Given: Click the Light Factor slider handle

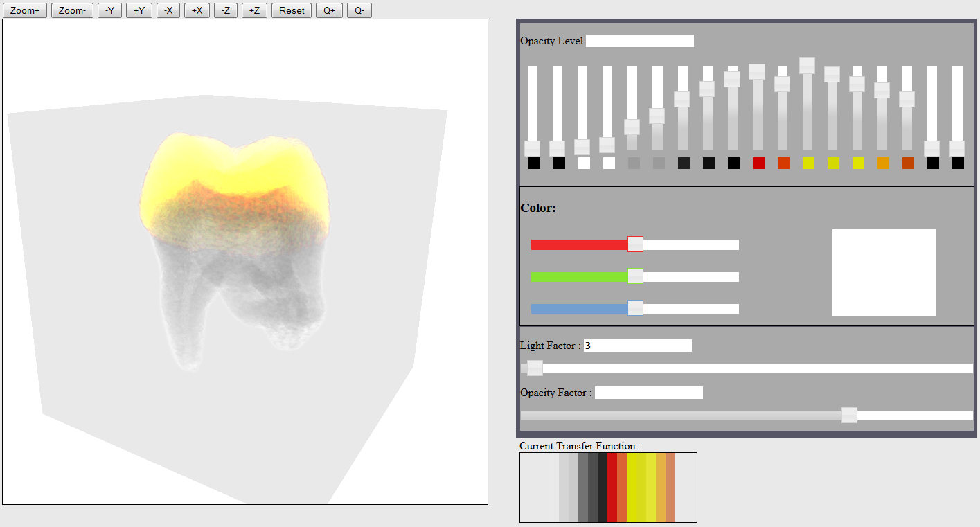Looking at the screenshot, I should tap(535, 368).
